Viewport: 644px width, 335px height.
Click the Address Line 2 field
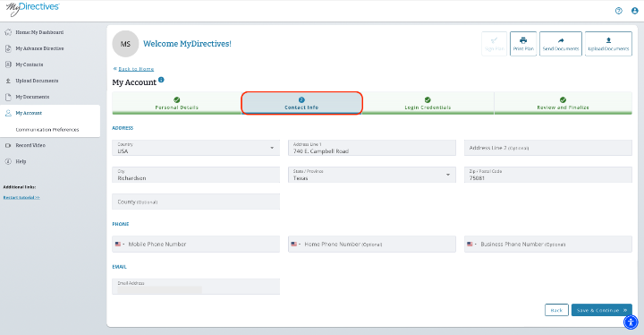(x=548, y=148)
